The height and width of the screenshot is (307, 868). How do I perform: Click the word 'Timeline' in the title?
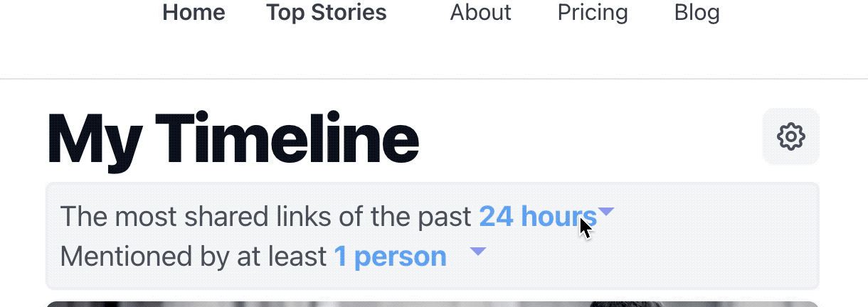tap(287, 139)
